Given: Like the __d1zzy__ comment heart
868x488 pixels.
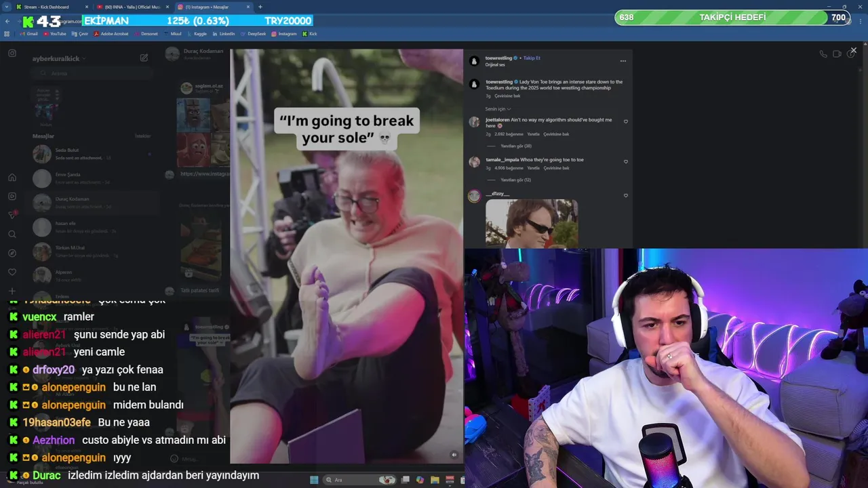Looking at the screenshot, I should pos(625,196).
